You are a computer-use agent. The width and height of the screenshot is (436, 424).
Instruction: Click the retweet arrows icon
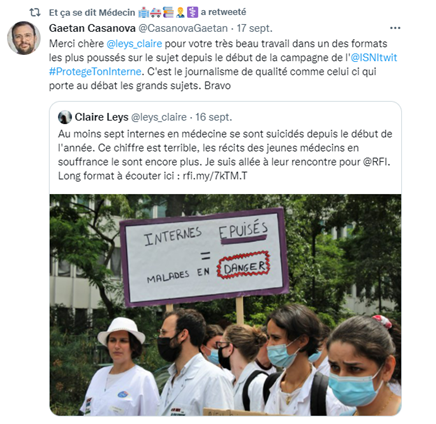(35, 12)
